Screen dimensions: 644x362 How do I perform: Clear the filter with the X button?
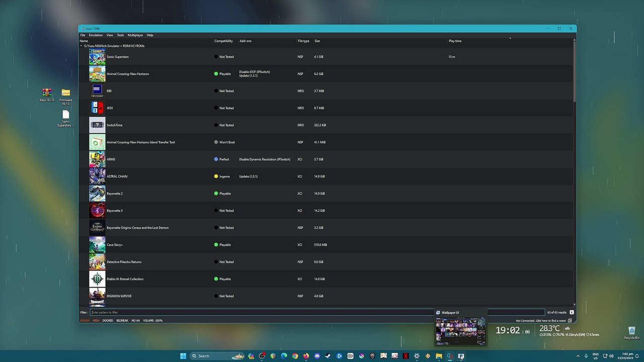572,312
